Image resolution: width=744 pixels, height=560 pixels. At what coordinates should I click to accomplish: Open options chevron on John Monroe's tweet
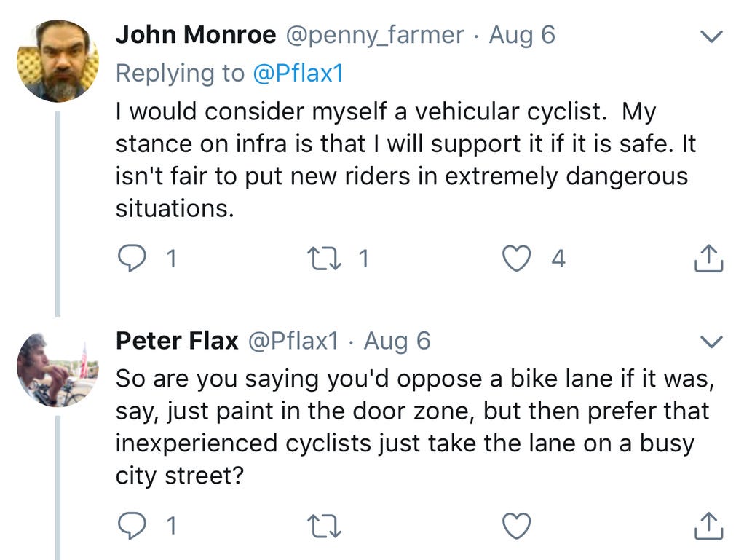pyautogui.click(x=711, y=36)
